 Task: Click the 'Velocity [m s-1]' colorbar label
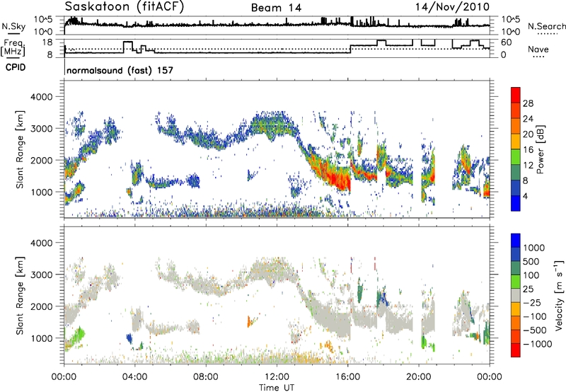tap(559, 295)
